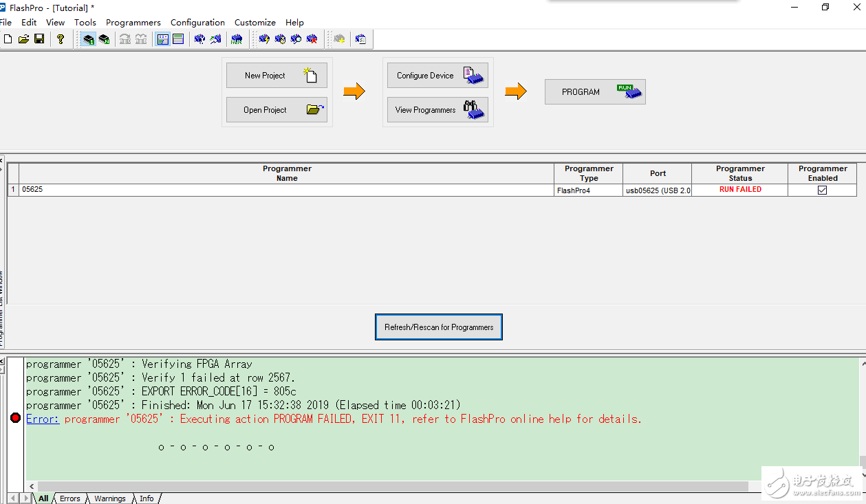Click log line 'Verify 1 failed at row 2567.'

tap(161, 377)
